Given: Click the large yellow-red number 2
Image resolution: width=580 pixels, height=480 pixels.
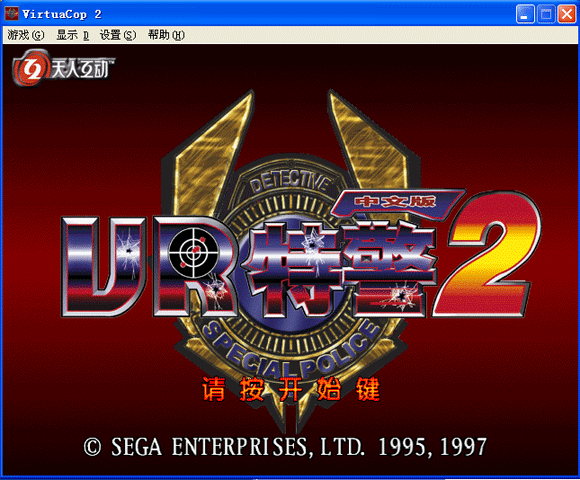Looking at the screenshot, I should [486, 254].
